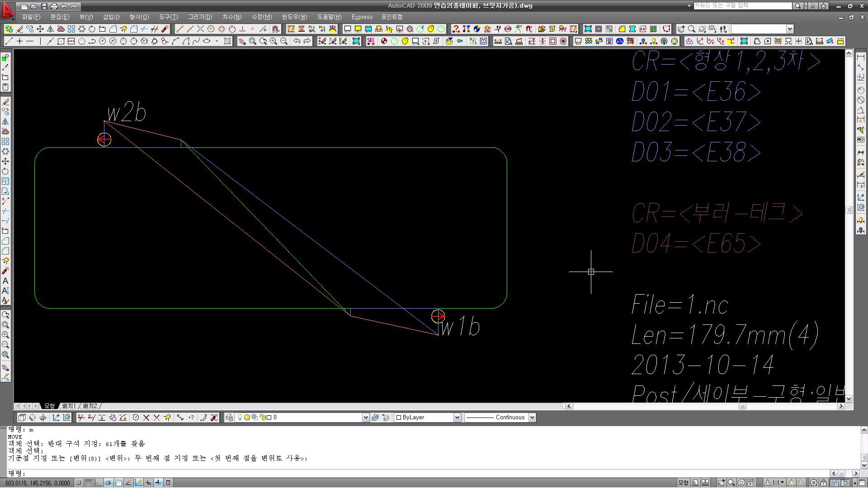The height and width of the screenshot is (488, 868).
Task: Open the ByLayer color dropdown
Action: click(x=457, y=418)
